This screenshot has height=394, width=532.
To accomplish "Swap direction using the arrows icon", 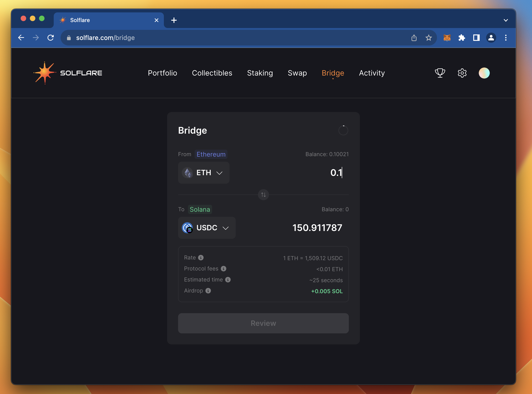I will click(263, 195).
